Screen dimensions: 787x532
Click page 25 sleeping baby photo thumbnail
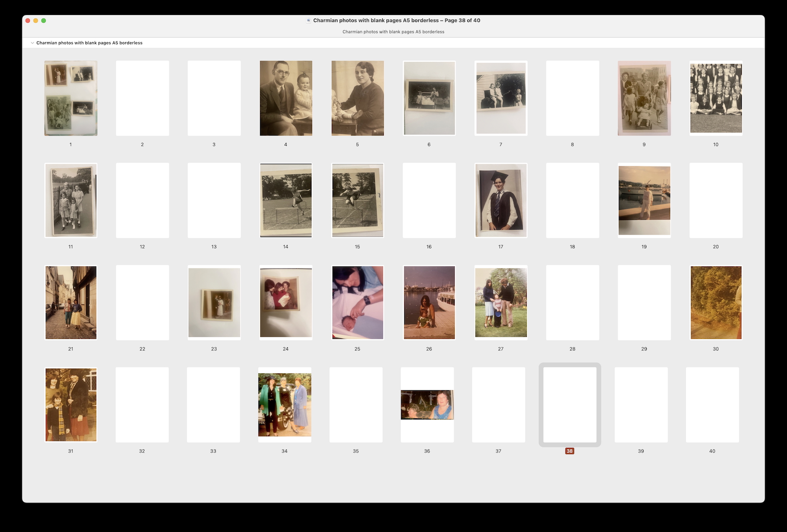358,302
